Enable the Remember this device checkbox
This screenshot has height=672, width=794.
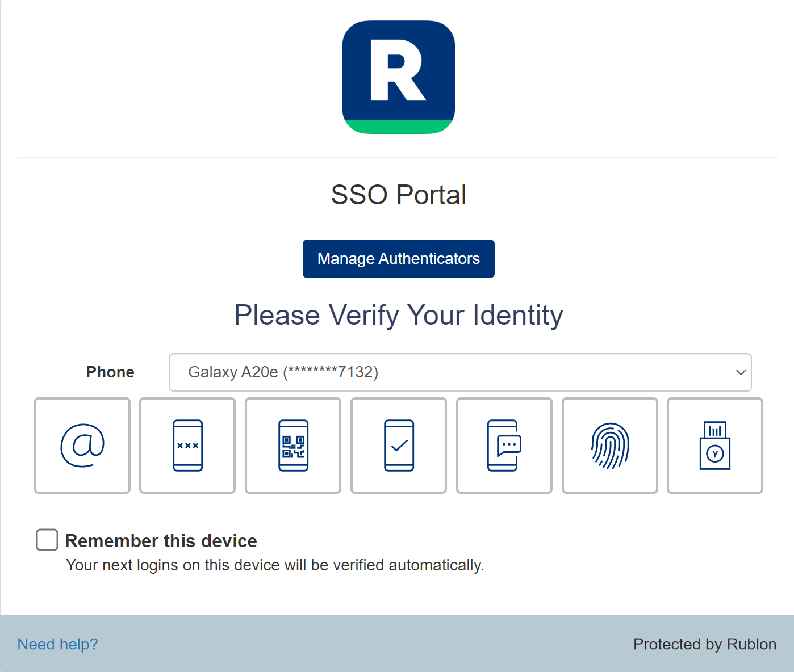coord(47,540)
